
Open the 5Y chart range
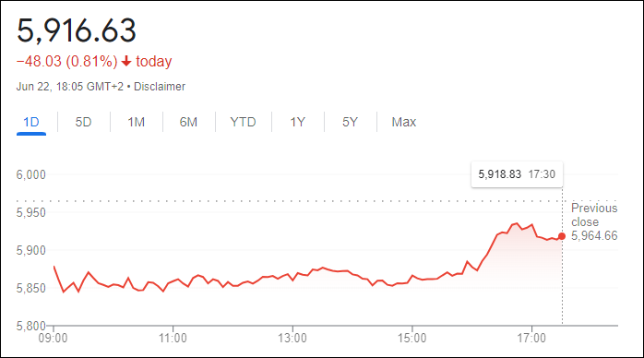351,123
